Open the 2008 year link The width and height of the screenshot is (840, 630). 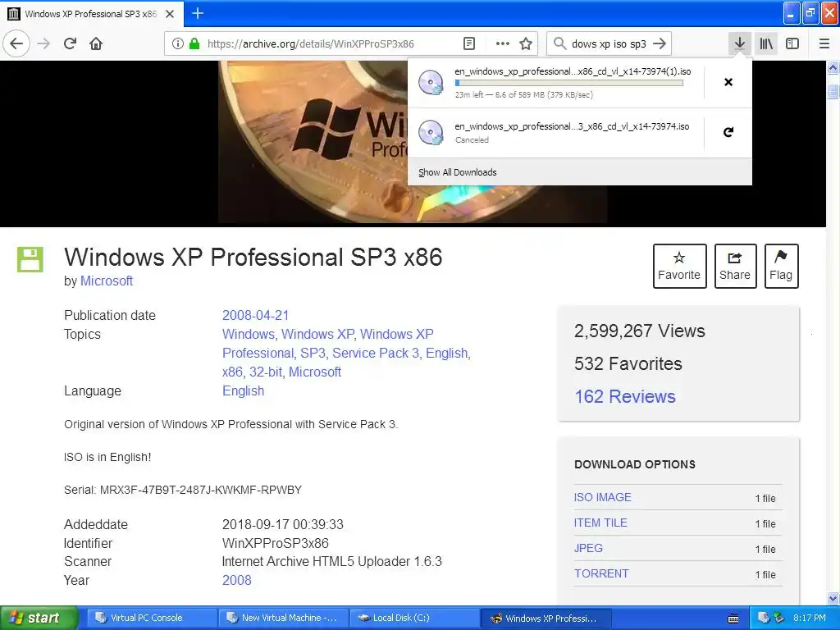pos(237,580)
